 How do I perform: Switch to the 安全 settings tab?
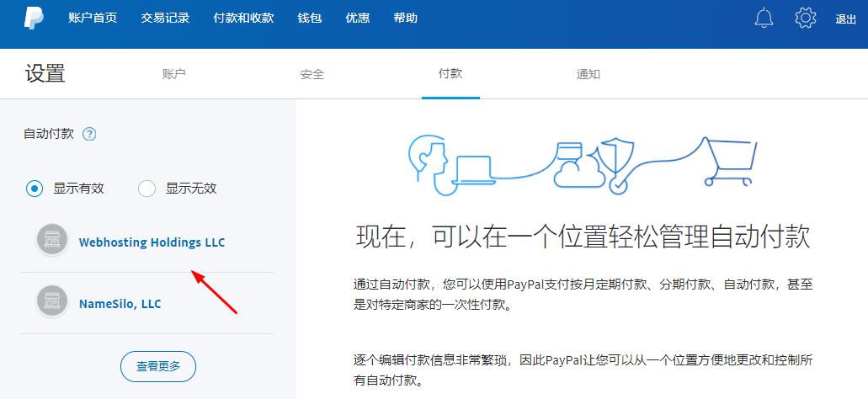coord(312,74)
